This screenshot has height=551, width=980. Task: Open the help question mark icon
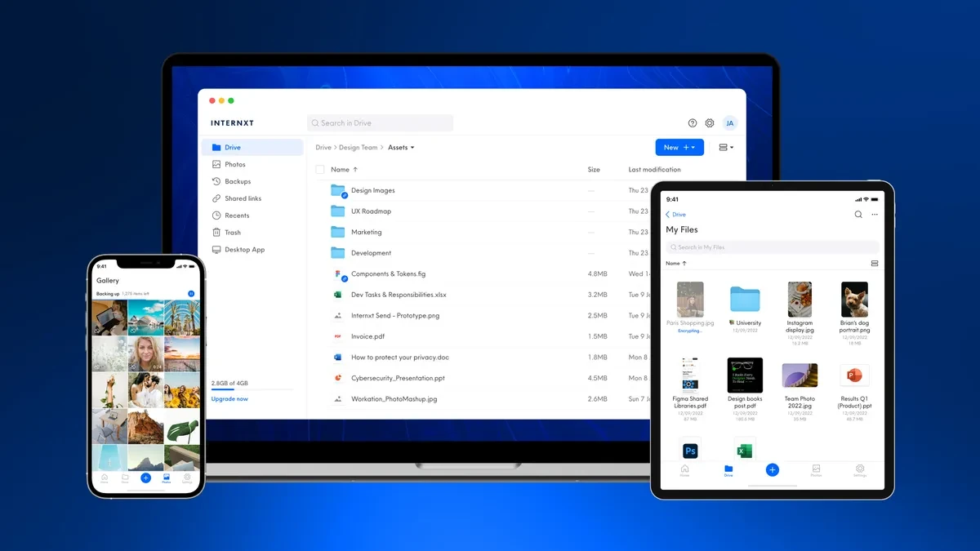693,123
